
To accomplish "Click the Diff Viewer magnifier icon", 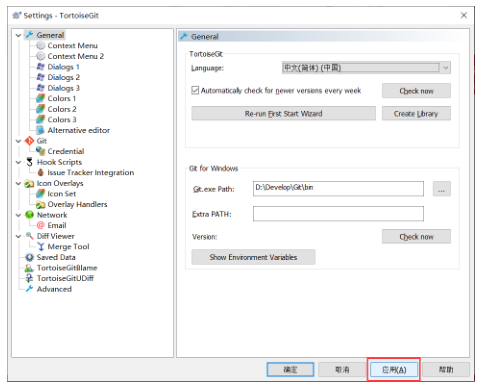I will point(30,236).
